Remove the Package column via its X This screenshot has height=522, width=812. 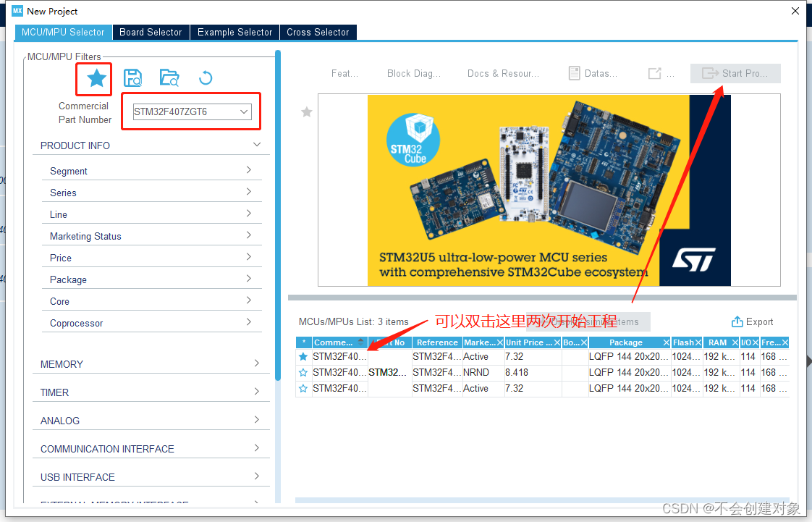point(667,343)
